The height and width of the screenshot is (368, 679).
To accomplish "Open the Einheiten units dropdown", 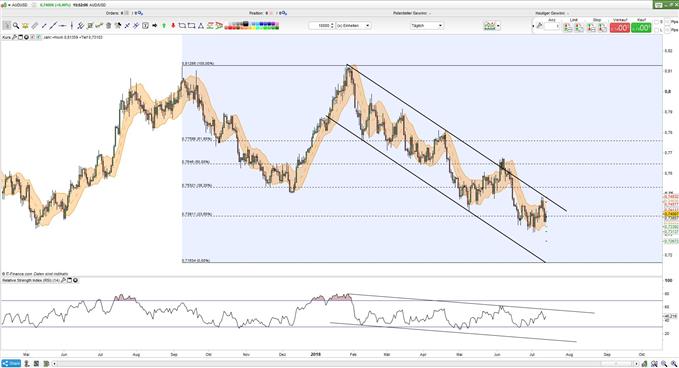I will click(x=353, y=26).
